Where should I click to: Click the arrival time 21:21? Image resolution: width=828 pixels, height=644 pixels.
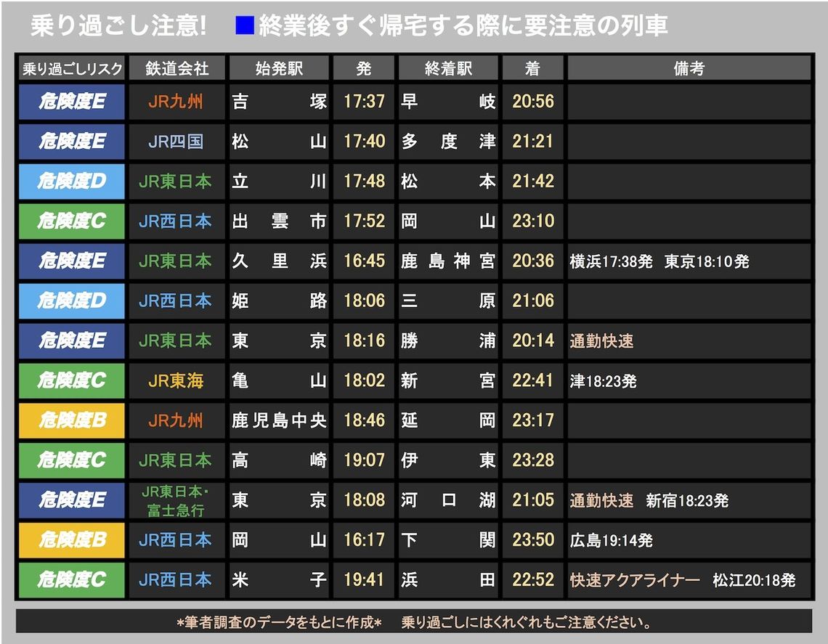[x=533, y=142]
